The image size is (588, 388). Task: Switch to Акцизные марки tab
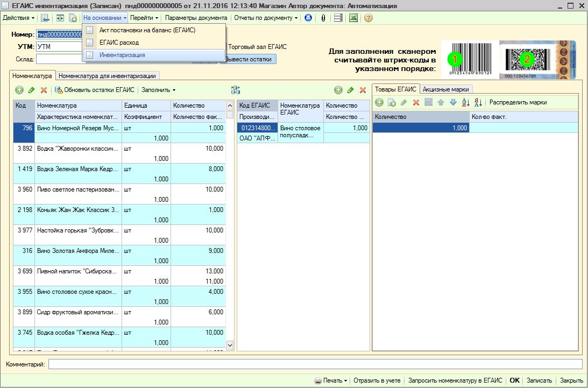point(445,89)
